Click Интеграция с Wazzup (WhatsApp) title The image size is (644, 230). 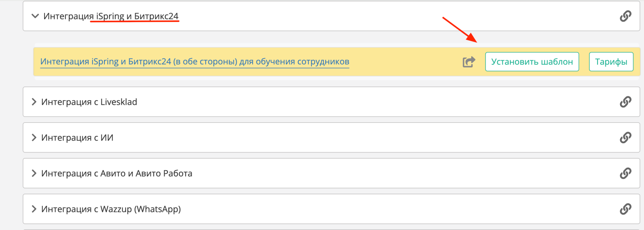(111, 209)
